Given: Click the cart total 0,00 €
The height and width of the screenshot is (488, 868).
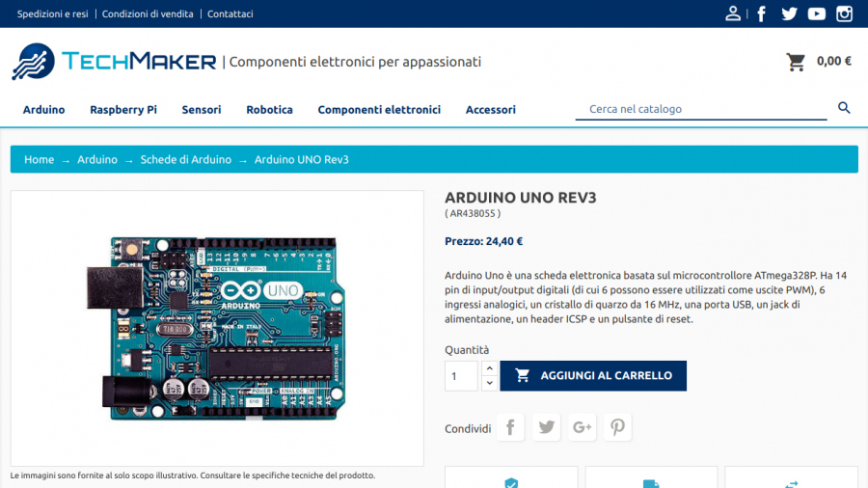Looking at the screenshot, I should [833, 61].
